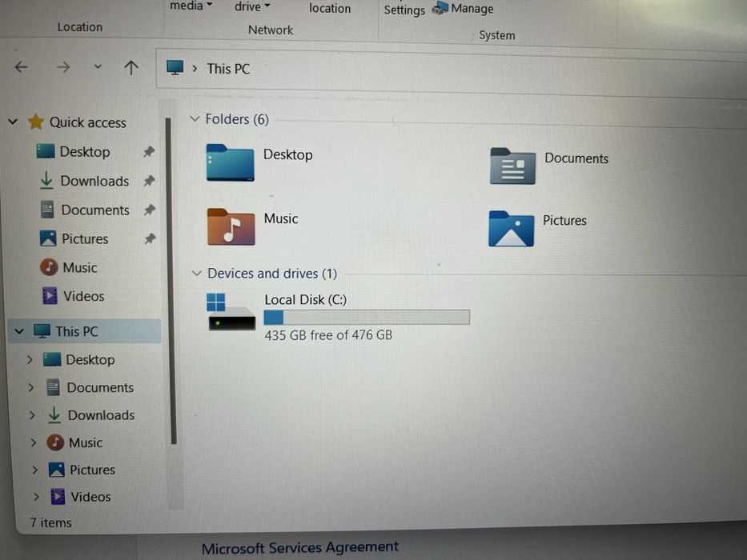Open Music under Quick access
Screen dimensions: 747x560
(x=79, y=268)
